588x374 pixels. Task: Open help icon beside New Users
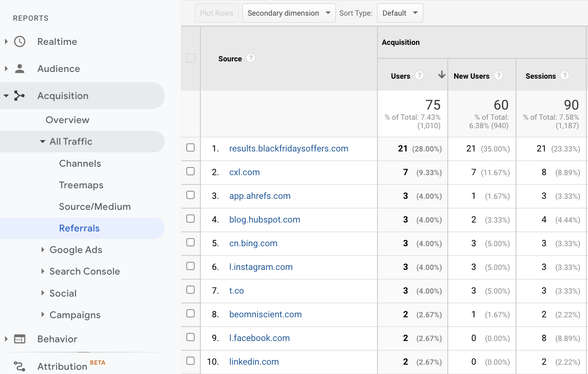click(499, 76)
